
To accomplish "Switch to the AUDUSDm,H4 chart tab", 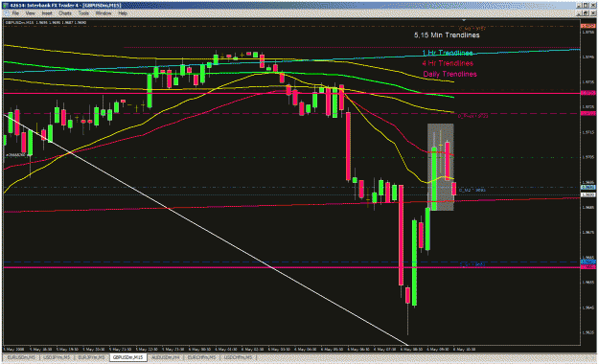I will [x=166, y=358].
